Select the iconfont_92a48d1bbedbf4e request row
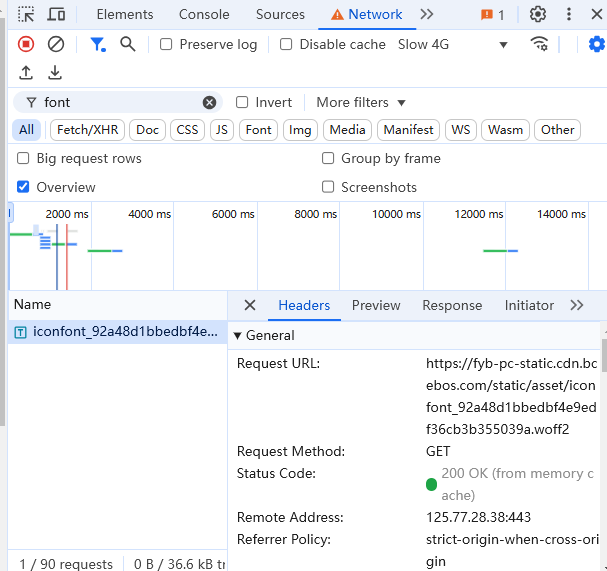Image resolution: width=607 pixels, height=571 pixels. (x=117, y=332)
